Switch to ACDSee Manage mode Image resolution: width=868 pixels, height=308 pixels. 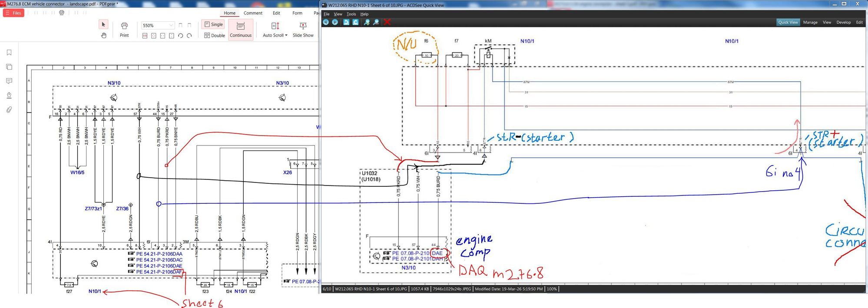coord(810,22)
